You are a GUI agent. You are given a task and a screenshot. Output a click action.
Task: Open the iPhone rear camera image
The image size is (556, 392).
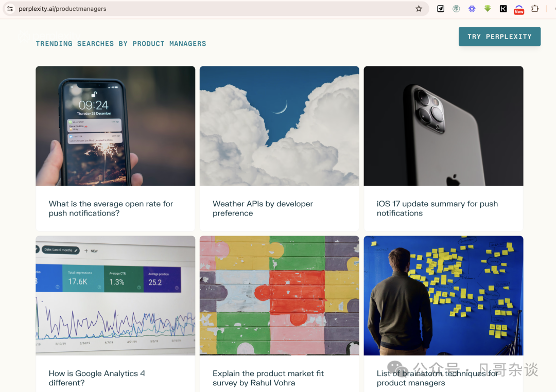pos(443,126)
